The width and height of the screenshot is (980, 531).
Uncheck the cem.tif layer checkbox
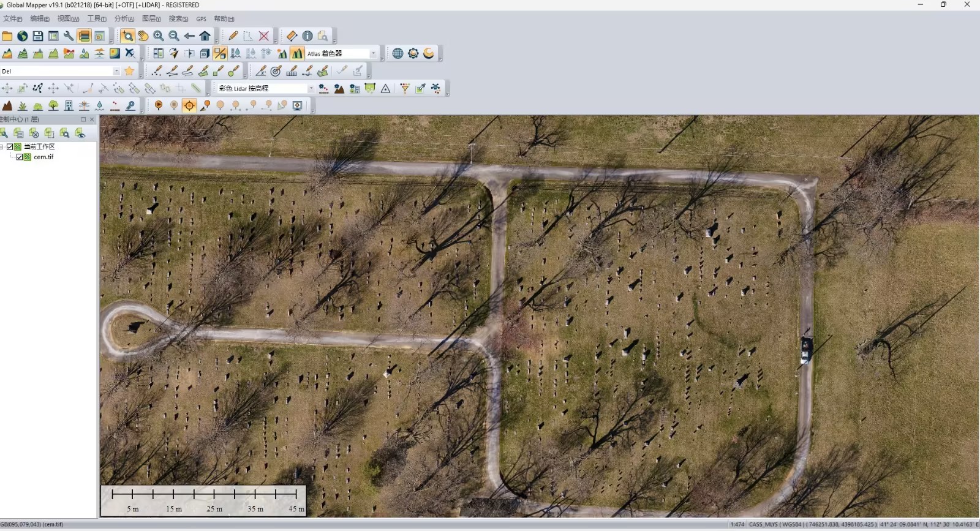point(20,157)
